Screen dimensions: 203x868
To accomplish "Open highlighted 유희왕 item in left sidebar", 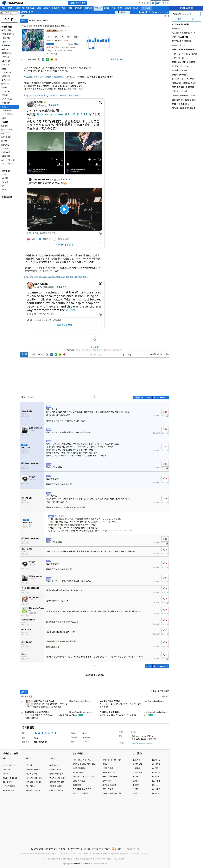I will click(x=9, y=107).
